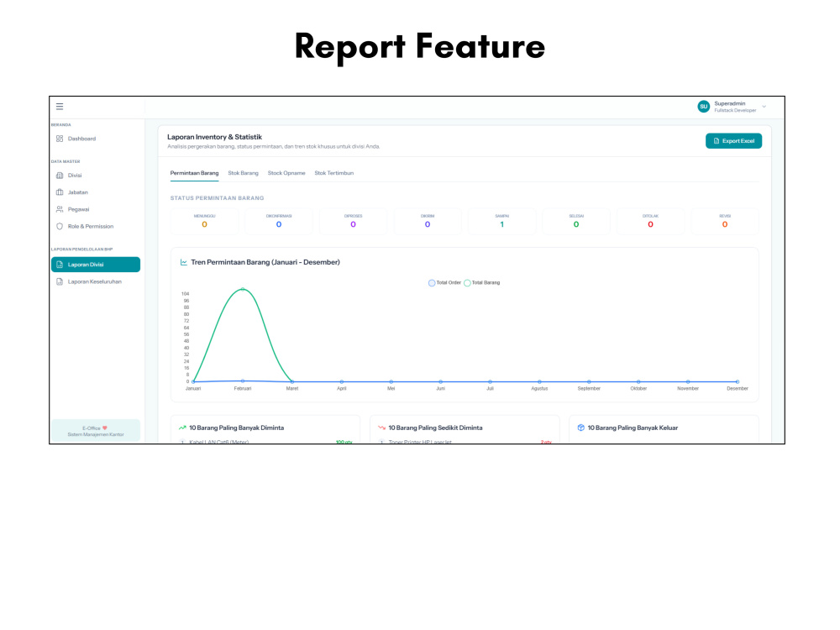This screenshot has width=840, height=630.
Task: Click the Laporan Inventory & Statistik title
Action: (x=214, y=137)
